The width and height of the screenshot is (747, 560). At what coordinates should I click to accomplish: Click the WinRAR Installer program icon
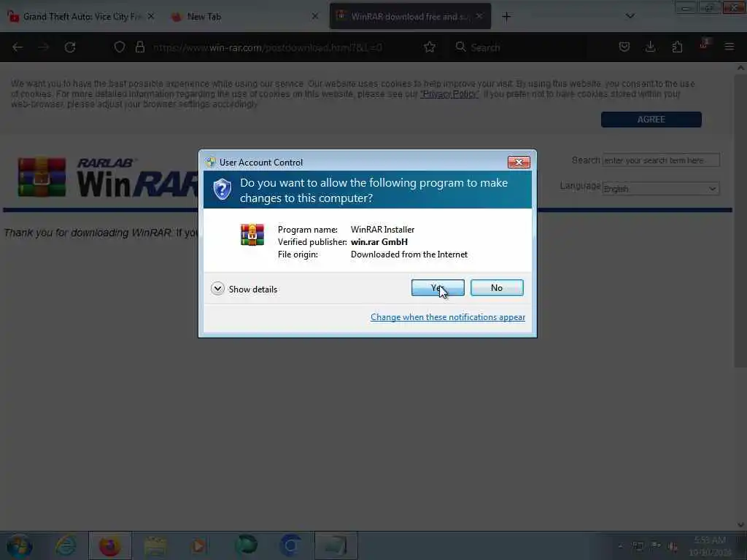(252, 235)
